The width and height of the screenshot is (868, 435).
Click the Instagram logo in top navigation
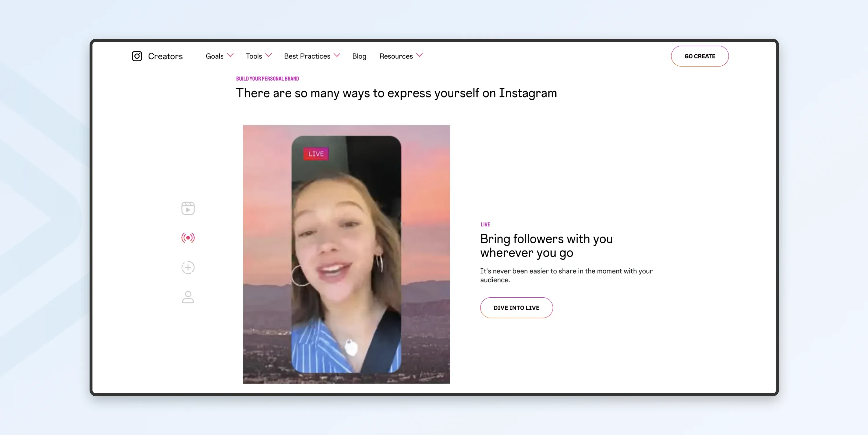pyautogui.click(x=136, y=56)
